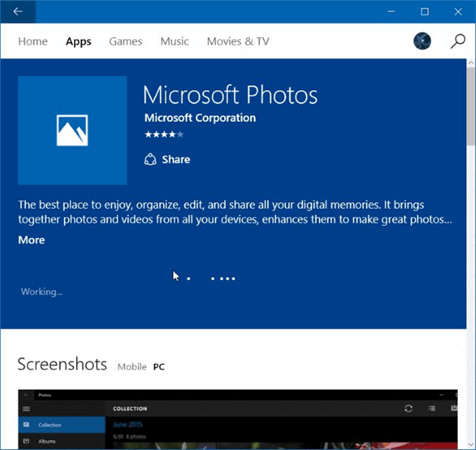Click the Screenshots heading
Image resolution: width=476 pixels, height=450 pixels.
pos(63,364)
